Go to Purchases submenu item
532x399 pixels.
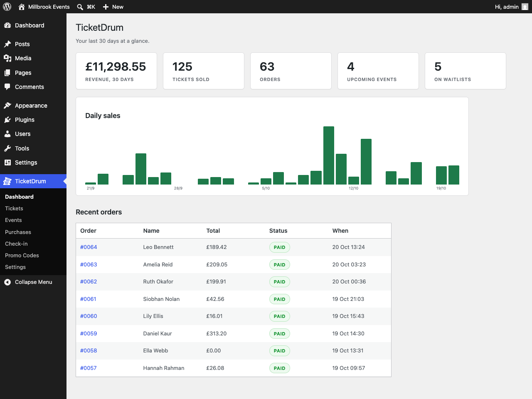point(18,232)
